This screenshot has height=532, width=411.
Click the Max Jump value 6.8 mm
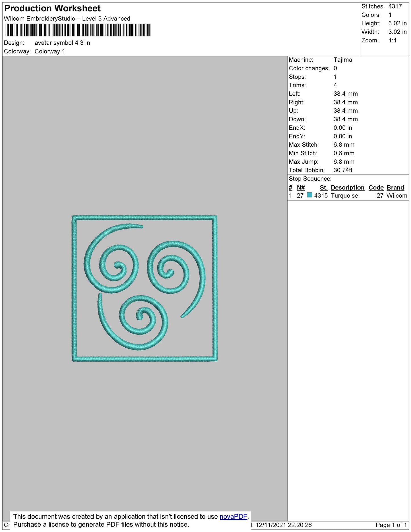click(344, 162)
